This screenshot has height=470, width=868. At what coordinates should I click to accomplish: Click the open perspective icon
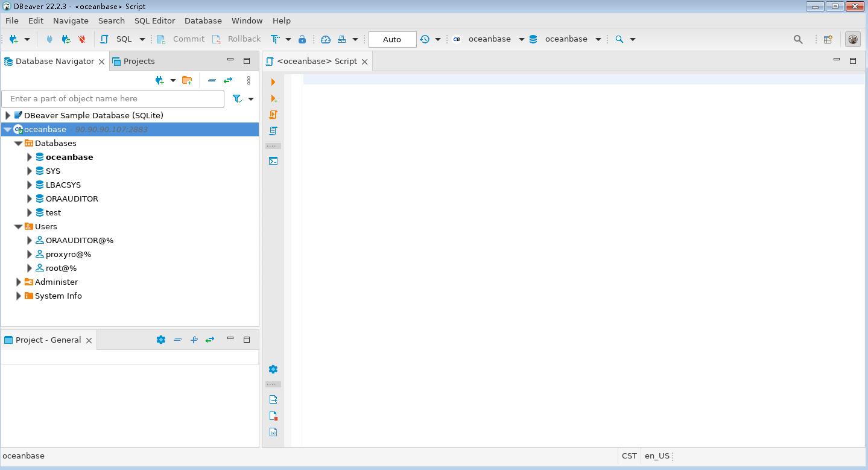[x=828, y=39]
